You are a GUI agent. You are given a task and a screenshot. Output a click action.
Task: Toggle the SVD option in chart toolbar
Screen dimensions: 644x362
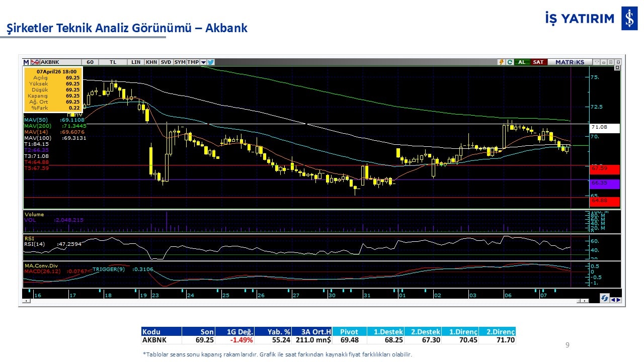pos(166,62)
